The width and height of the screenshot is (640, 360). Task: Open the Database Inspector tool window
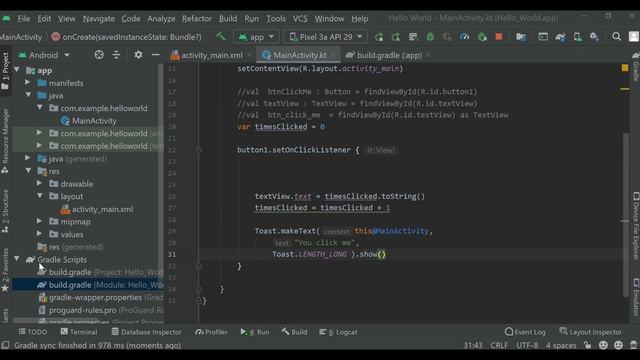coord(147,332)
